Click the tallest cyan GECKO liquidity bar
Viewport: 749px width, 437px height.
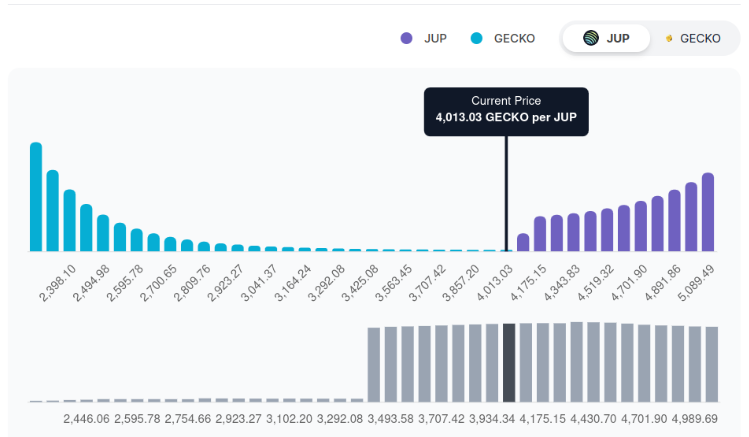[36, 197]
